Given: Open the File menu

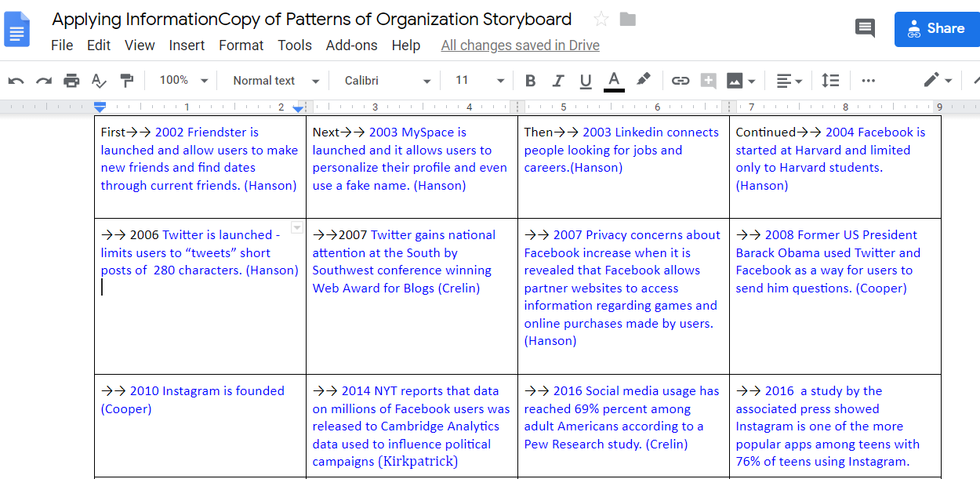Looking at the screenshot, I should tap(62, 45).
